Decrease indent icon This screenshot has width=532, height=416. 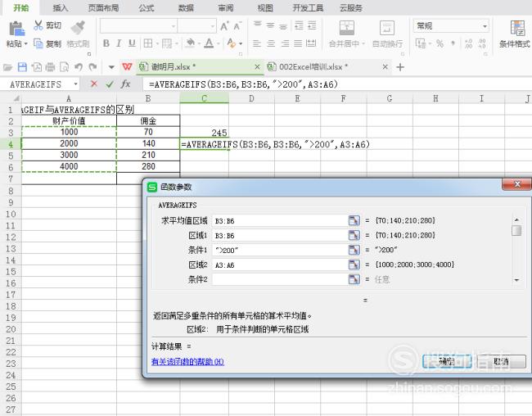(x=299, y=25)
